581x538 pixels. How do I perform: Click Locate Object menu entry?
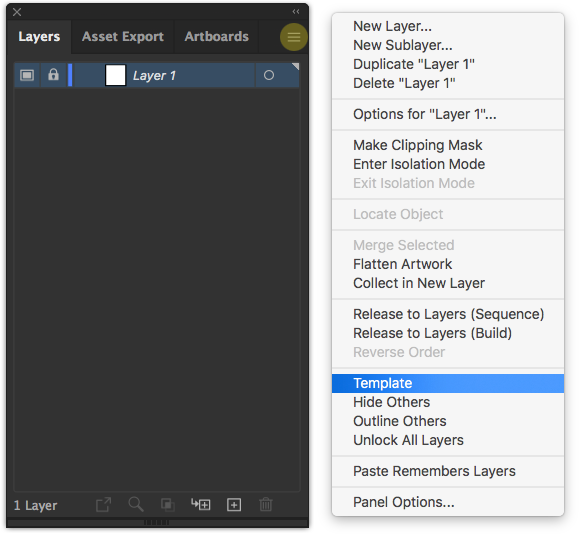pos(448,214)
